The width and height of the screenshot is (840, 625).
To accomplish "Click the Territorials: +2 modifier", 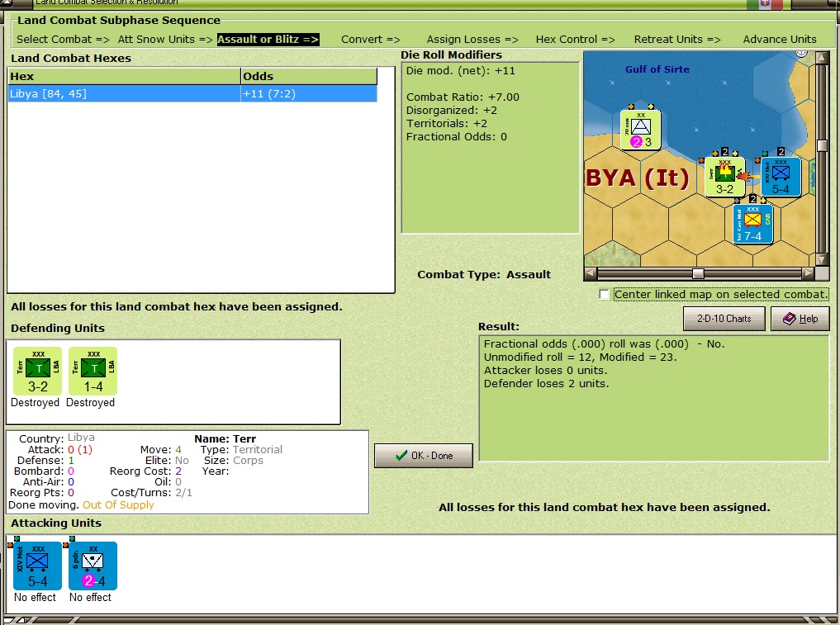I will coord(446,124).
